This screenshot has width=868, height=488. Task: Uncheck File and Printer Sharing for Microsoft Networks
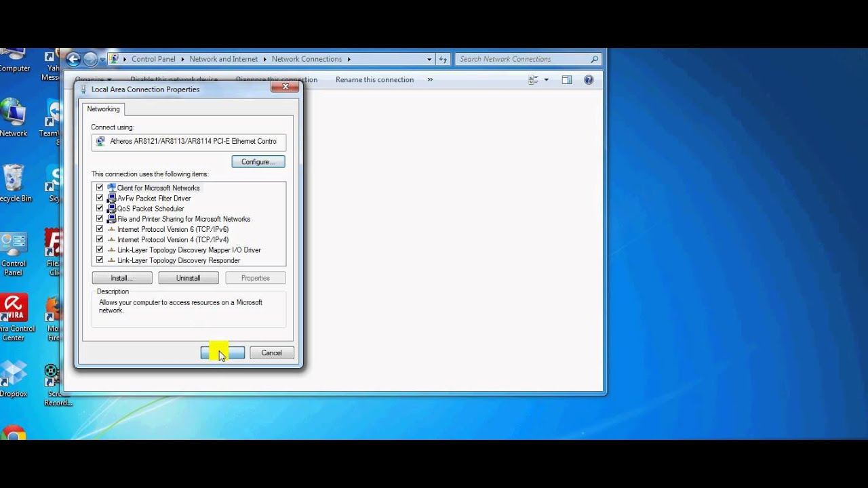pos(100,219)
